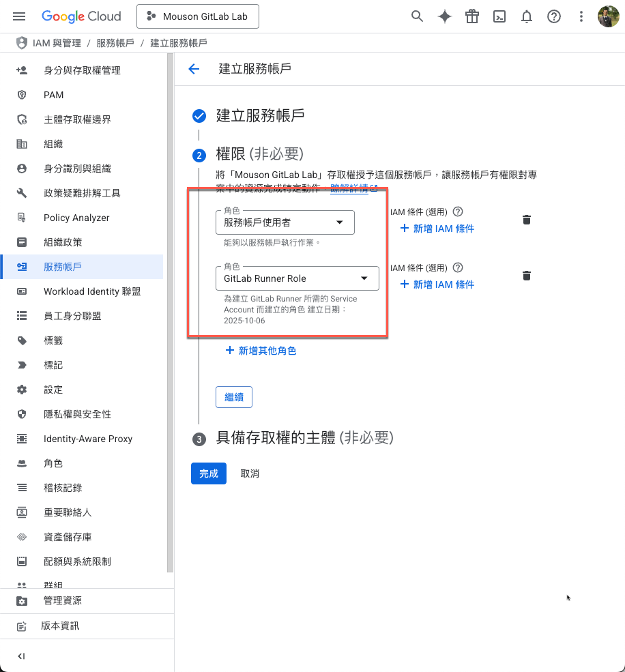Click the 版本資訊 notes icon

click(22, 626)
